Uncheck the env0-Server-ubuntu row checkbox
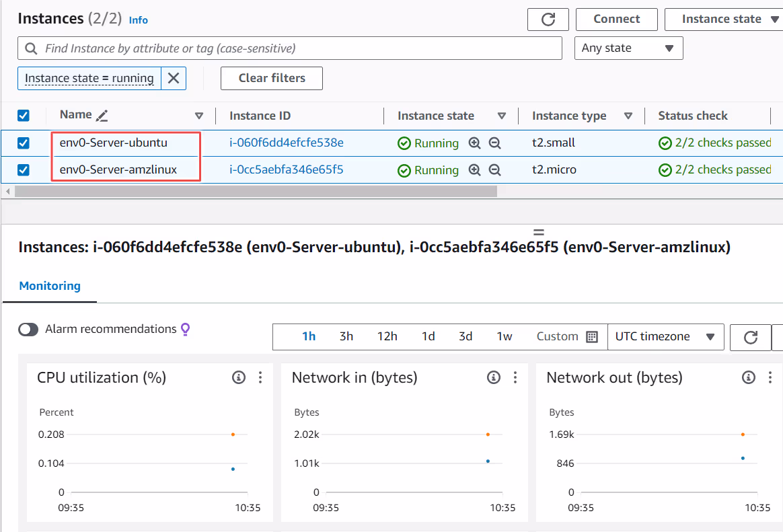This screenshot has width=783, height=532. (x=24, y=143)
